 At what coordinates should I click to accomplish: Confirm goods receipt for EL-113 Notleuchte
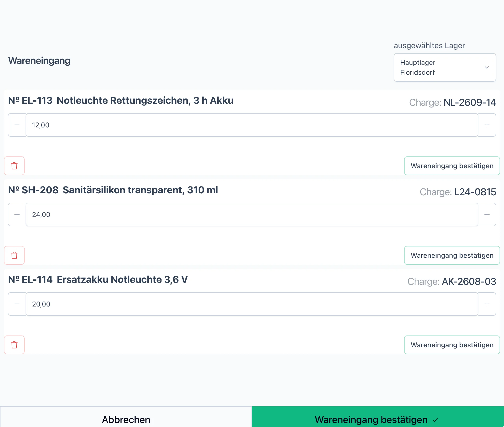tap(452, 166)
